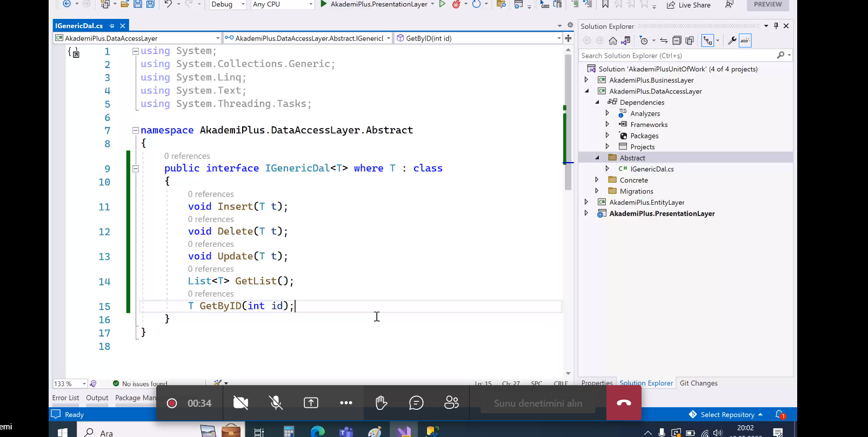Click the Open File folder icon
This screenshot has width=868, height=437.
pos(125,4)
